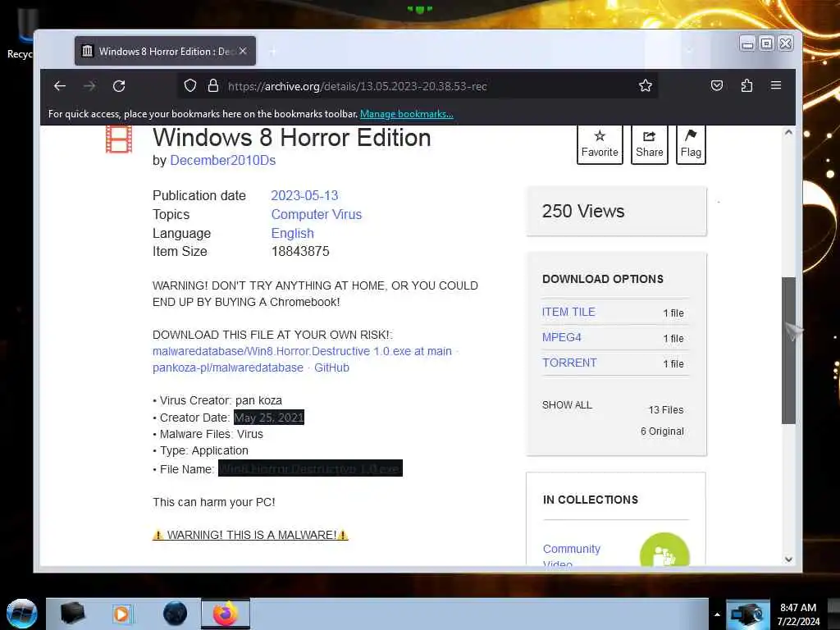Browse the Computer Virus topic
The width and height of the screenshot is (840, 630).
pos(317,214)
